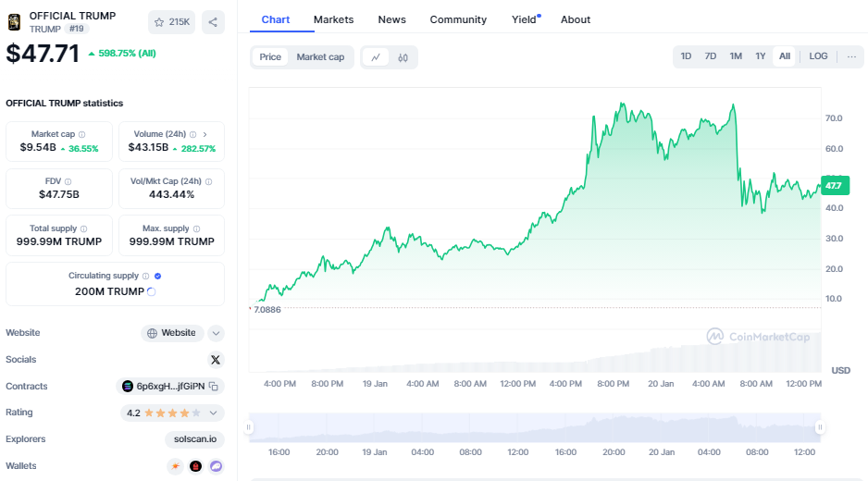Show Total supply info icon
Viewport: 868px width, 481px height.
[x=83, y=228]
